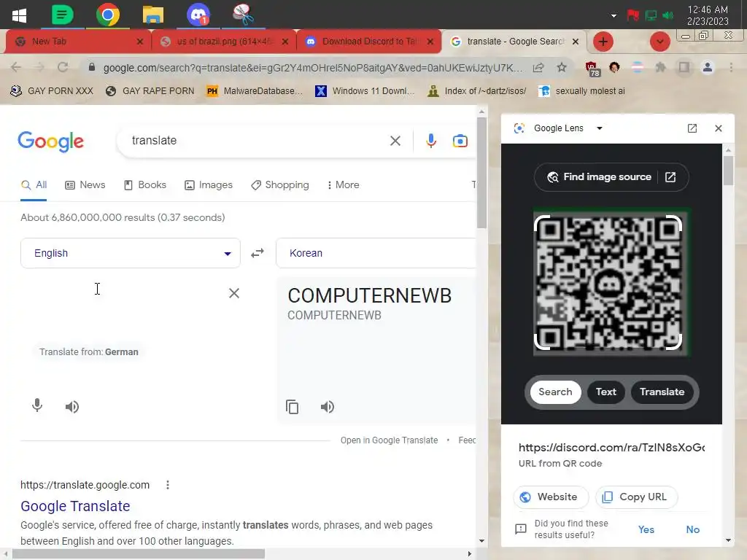Click Open in Google Translate
Screen dimensions: 747x560
pos(389,440)
